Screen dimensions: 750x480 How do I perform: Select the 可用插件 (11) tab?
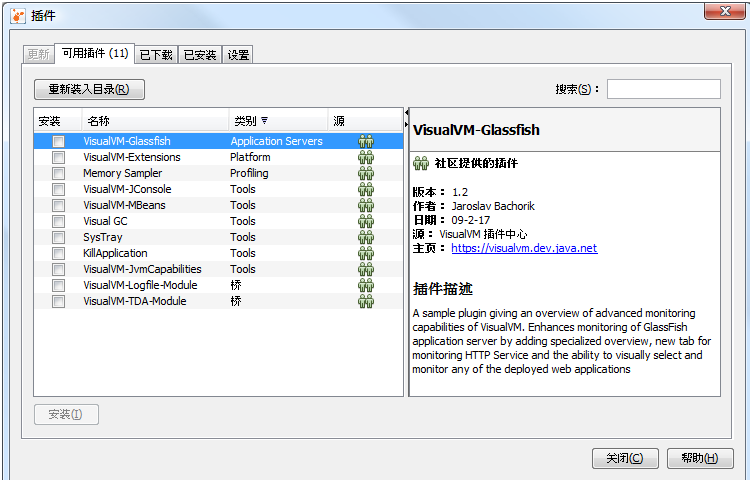(95, 53)
